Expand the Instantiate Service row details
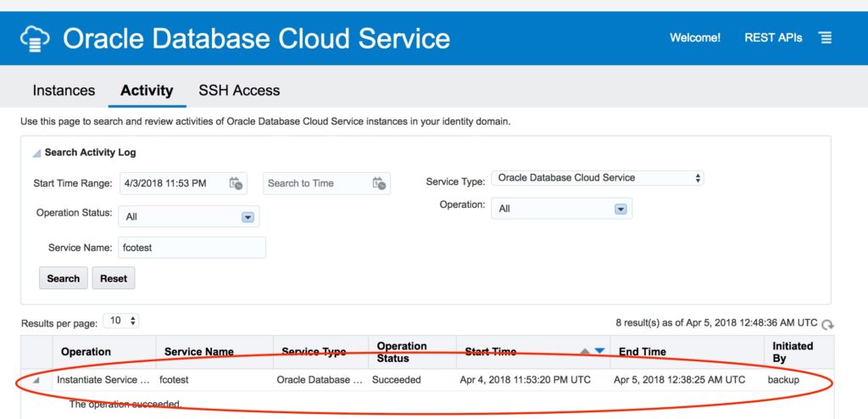This screenshot has width=868, height=419. (x=36, y=380)
